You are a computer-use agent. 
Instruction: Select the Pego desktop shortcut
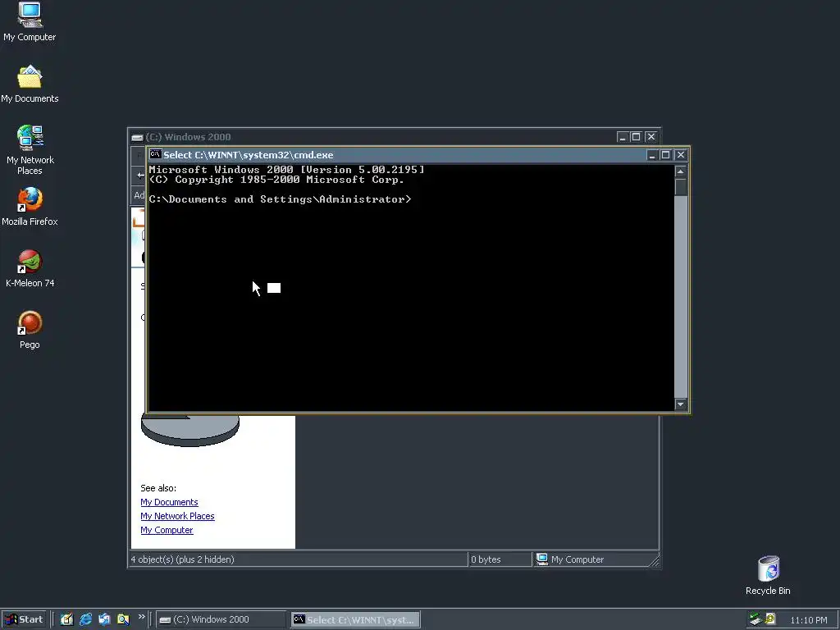click(x=30, y=330)
